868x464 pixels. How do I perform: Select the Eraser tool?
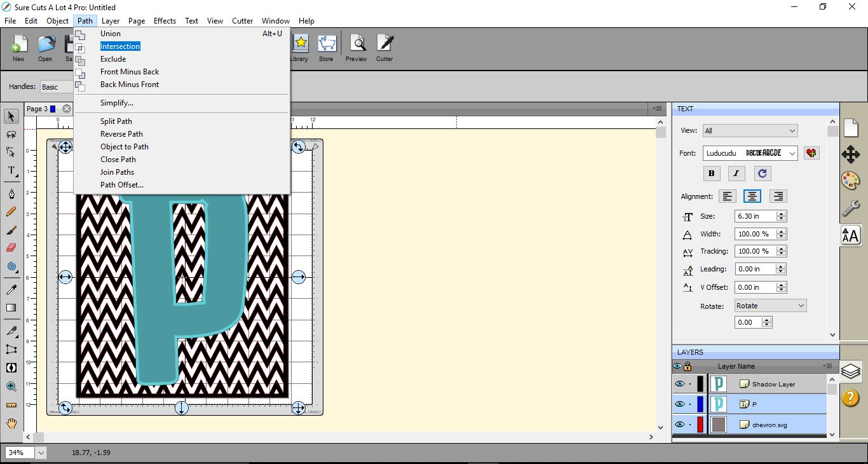tap(11, 248)
